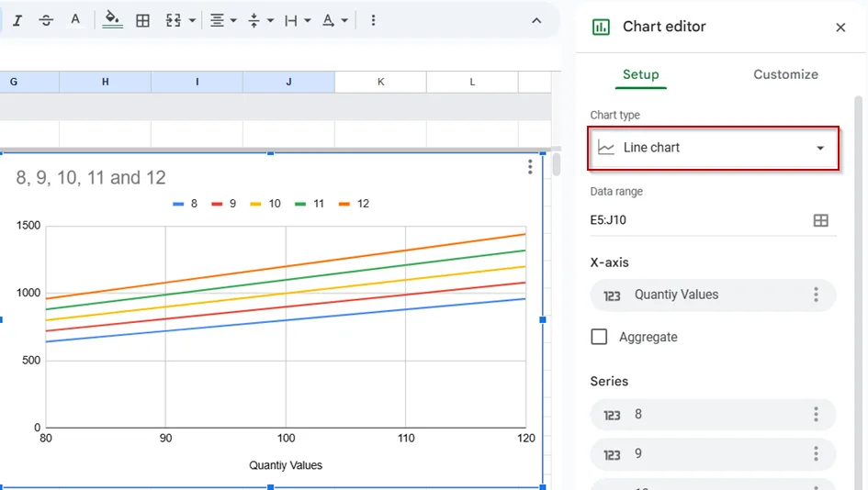The image size is (868, 490).
Task: Click the 123 icon on Quantiy Values
Action: [612, 295]
